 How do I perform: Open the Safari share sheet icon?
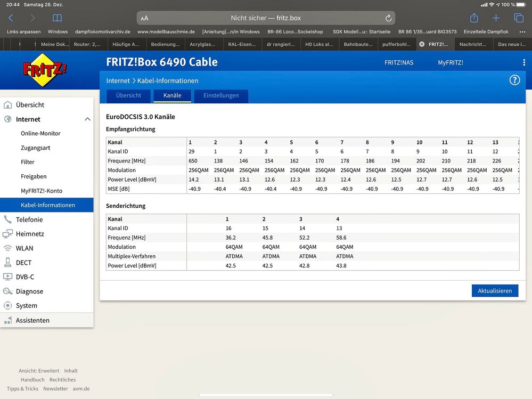(474, 18)
